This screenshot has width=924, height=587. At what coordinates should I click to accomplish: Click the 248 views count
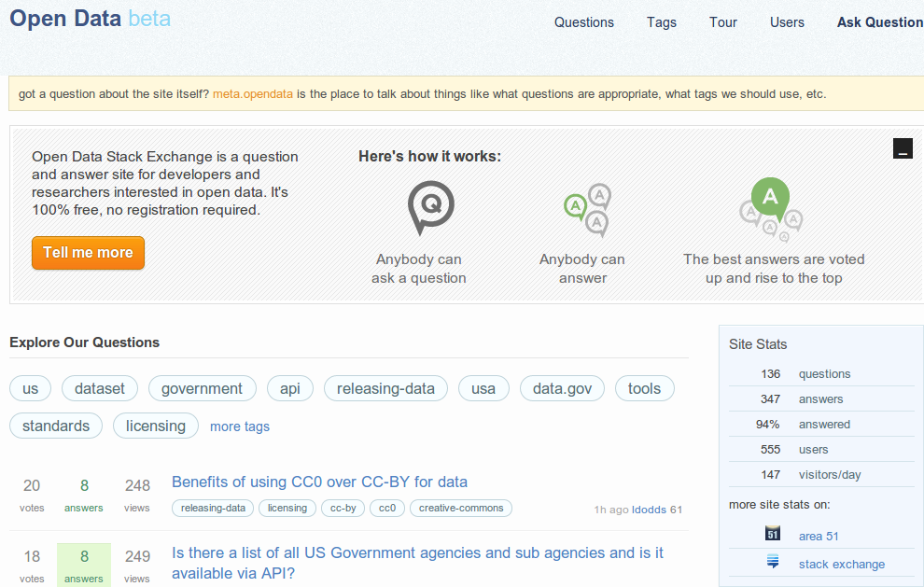(x=137, y=494)
